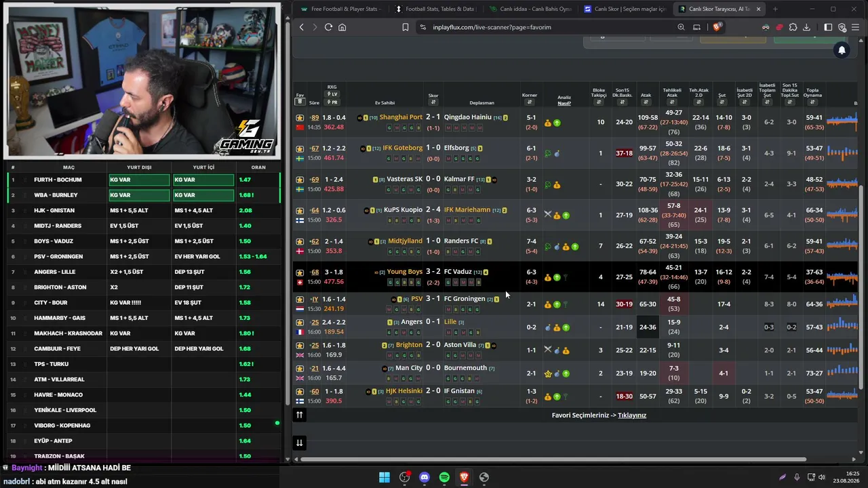Toggle favorite star for Midtjylland match
Screen dimensions: 868x488
click(x=300, y=241)
